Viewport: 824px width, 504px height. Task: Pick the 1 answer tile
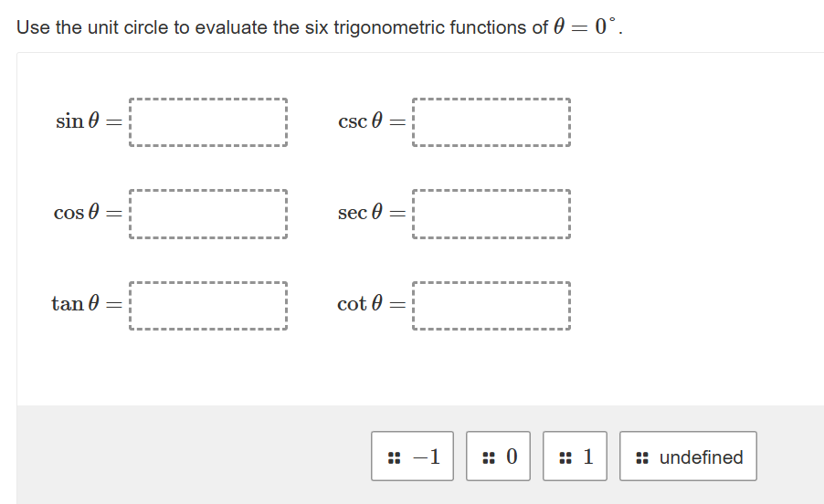(576, 457)
